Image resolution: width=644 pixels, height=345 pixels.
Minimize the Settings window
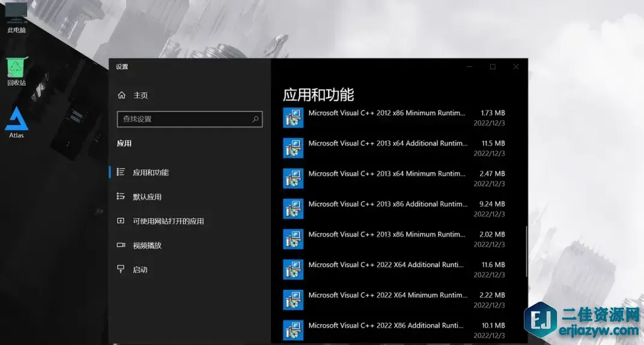pyautogui.click(x=469, y=67)
